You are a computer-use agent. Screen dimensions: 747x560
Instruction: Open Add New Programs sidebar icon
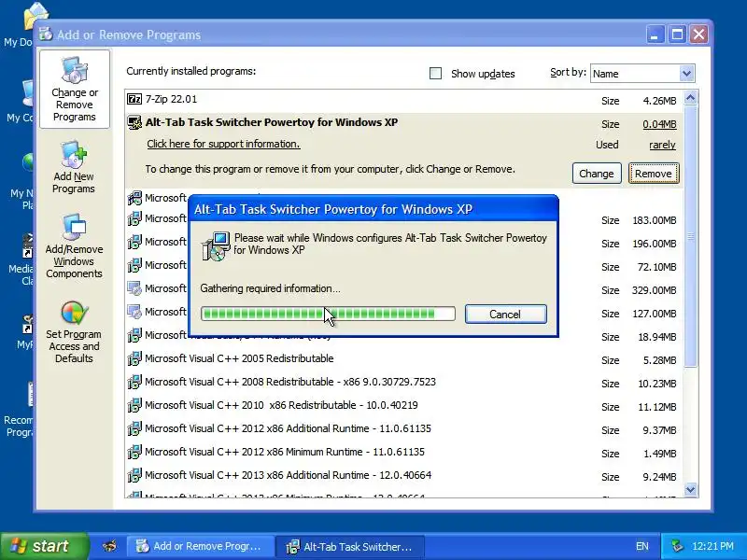tap(74, 155)
